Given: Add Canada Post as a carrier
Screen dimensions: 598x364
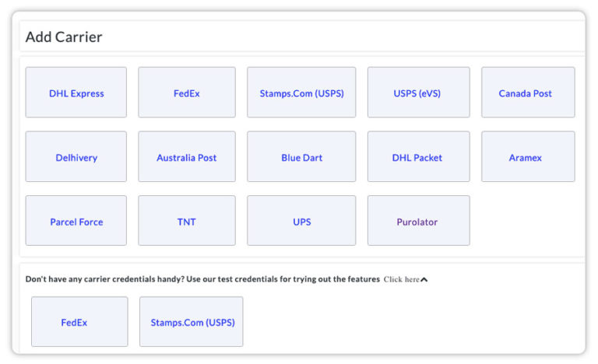Looking at the screenshot, I should click(527, 93).
